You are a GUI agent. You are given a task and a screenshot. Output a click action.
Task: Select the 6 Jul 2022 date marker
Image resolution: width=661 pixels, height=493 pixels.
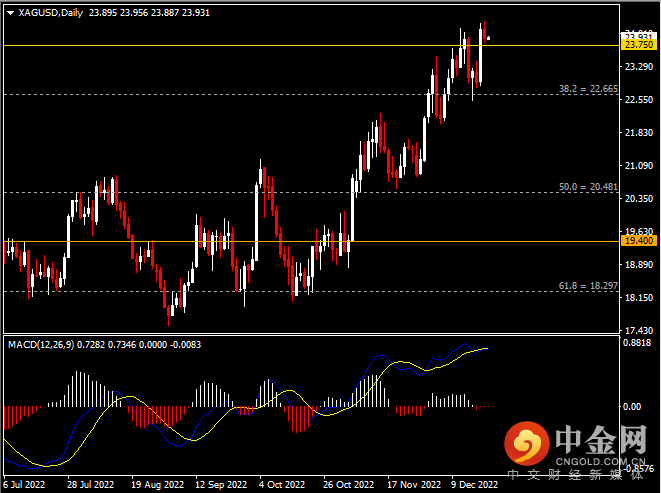tap(25, 484)
